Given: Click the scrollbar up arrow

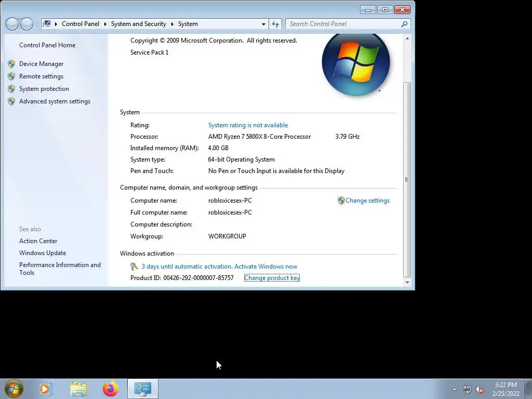Looking at the screenshot, I should click(407, 38).
